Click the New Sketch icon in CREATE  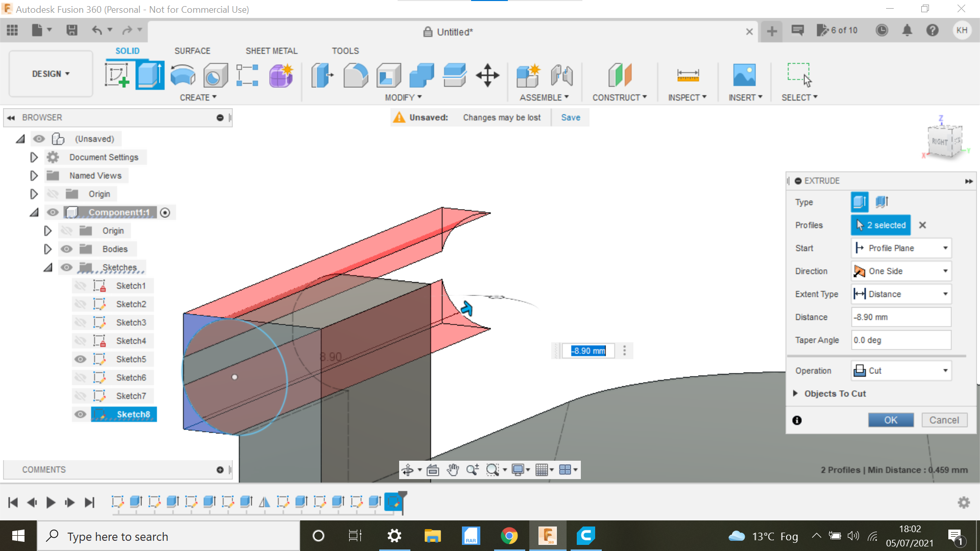(x=118, y=74)
